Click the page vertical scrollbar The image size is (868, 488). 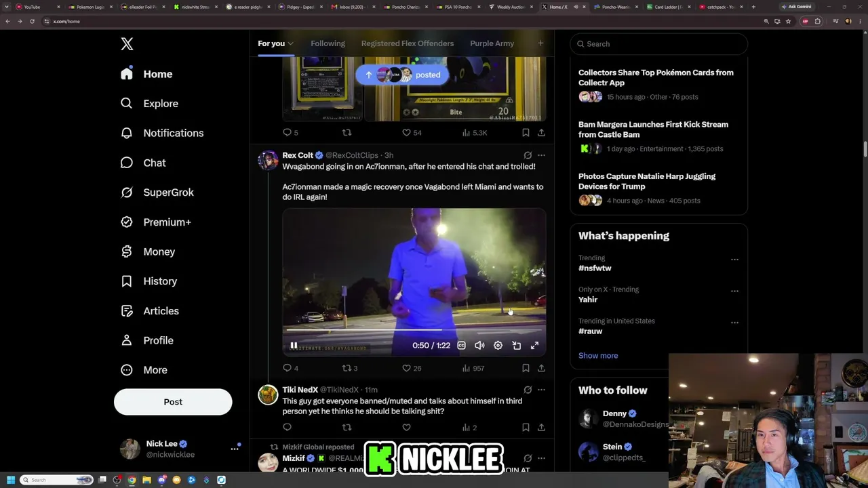(x=865, y=149)
